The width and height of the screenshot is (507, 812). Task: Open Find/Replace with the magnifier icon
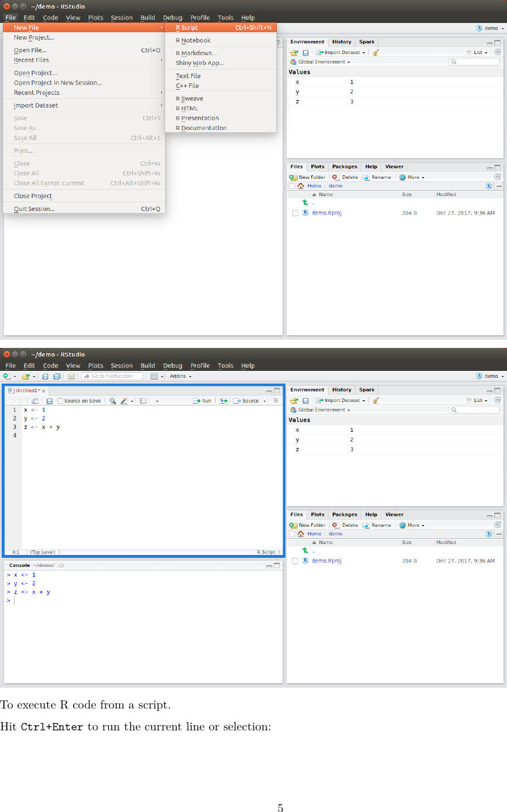tap(113, 401)
